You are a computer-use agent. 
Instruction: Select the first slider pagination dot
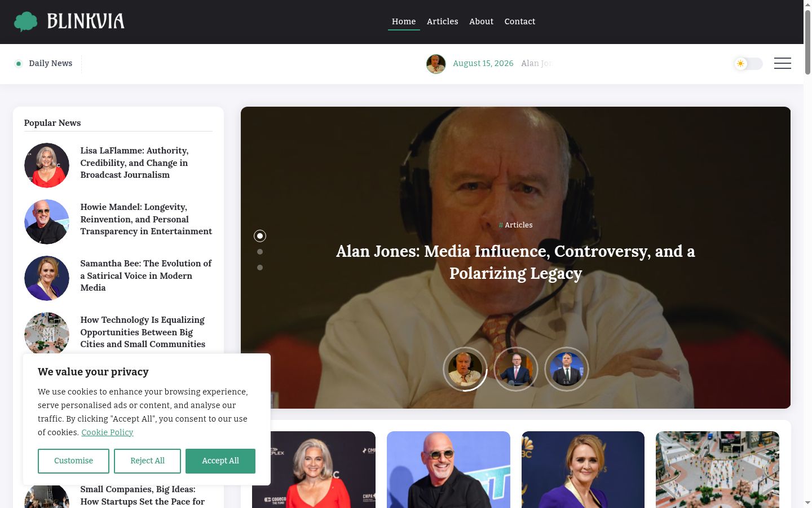(x=260, y=236)
